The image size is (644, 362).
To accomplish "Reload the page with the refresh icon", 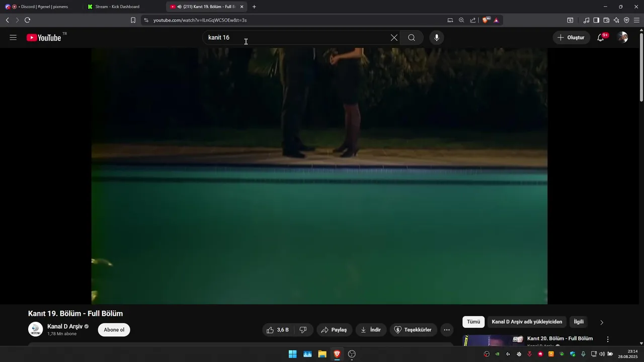I will [x=27, y=20].
